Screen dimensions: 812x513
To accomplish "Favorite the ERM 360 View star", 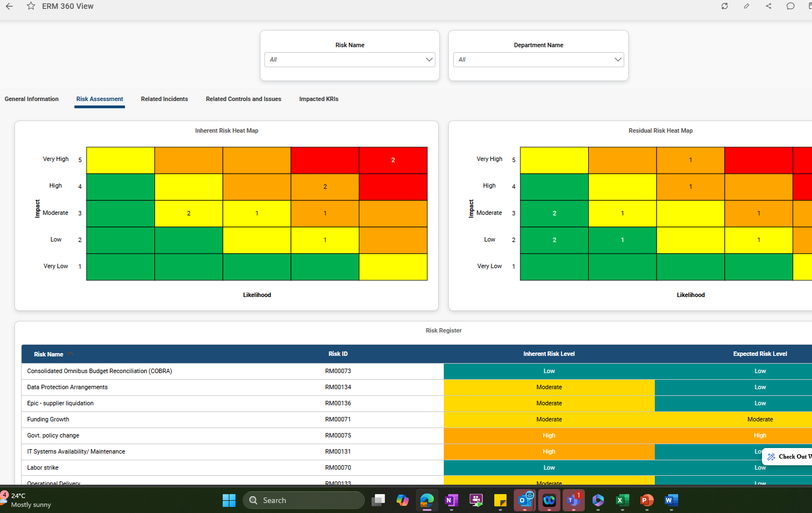I will [31, 6].
